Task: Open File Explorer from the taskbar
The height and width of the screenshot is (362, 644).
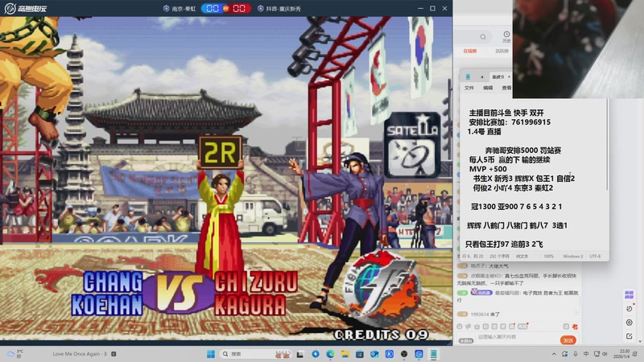Action: (x=345, y=354)
